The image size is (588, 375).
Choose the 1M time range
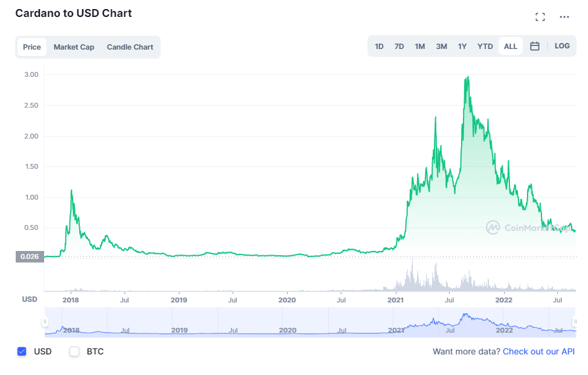pyautogui.click(x=419, y=47)
